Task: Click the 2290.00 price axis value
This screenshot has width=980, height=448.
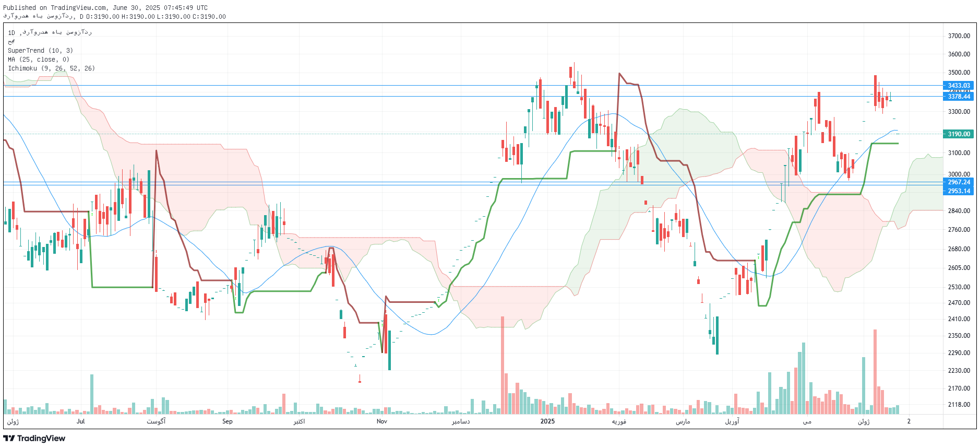Action: 959,353
